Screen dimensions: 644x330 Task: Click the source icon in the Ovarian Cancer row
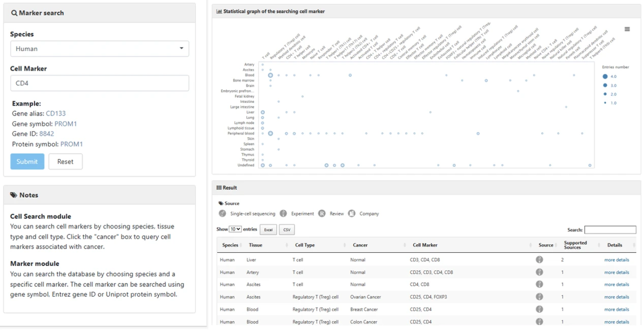pos(539,297)
